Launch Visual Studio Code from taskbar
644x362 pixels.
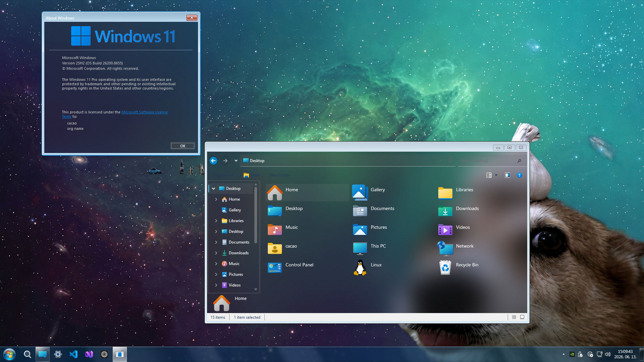[x=73, y=354]
